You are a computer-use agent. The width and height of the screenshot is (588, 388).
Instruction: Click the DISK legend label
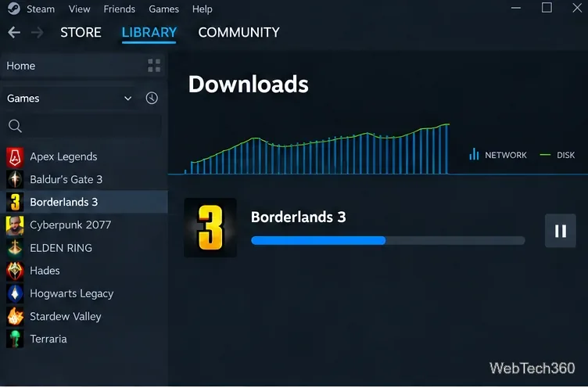tap(565, 155)
